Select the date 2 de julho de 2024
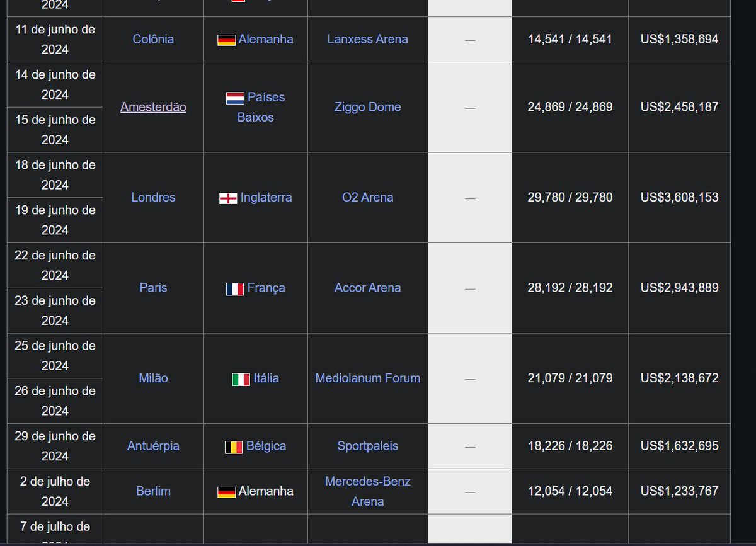Viewport: 756px width, 546px height. 55,491
